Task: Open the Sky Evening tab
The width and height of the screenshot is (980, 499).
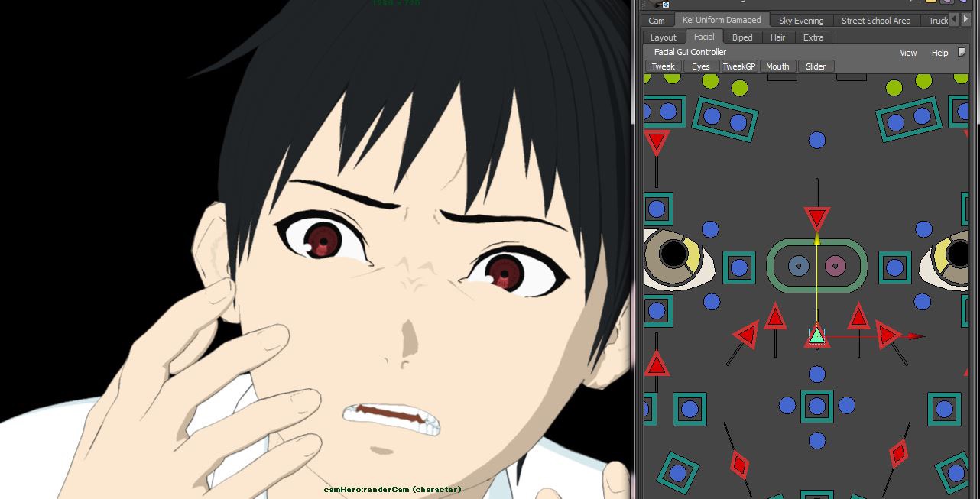Action: pos(801,21)
